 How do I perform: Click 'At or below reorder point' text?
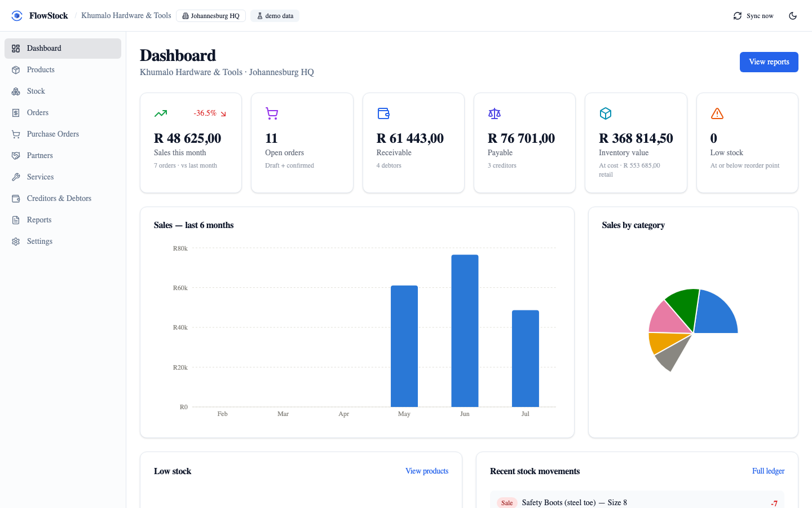(745, 166)
